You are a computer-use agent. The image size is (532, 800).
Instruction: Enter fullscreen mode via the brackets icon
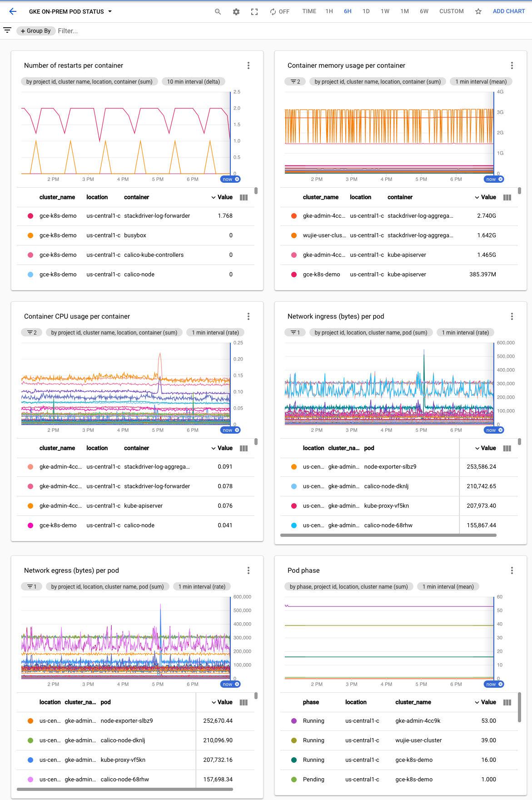click(254, 12)
